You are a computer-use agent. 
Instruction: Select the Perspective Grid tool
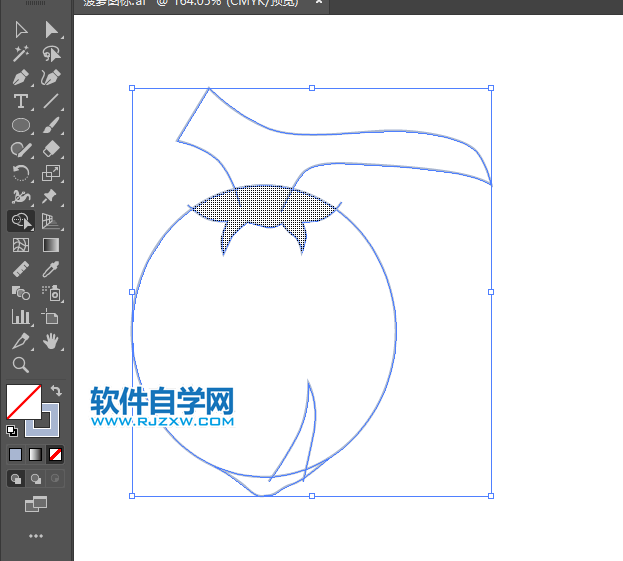click(x=51, y=221)
